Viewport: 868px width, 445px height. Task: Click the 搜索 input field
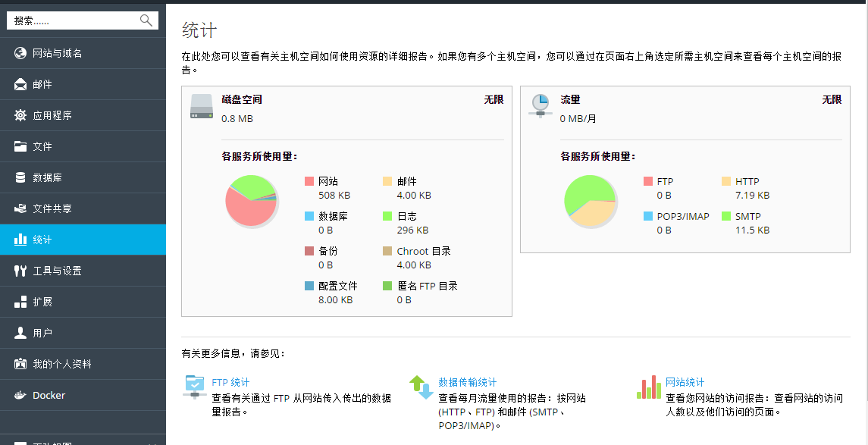tap(83, 20)
